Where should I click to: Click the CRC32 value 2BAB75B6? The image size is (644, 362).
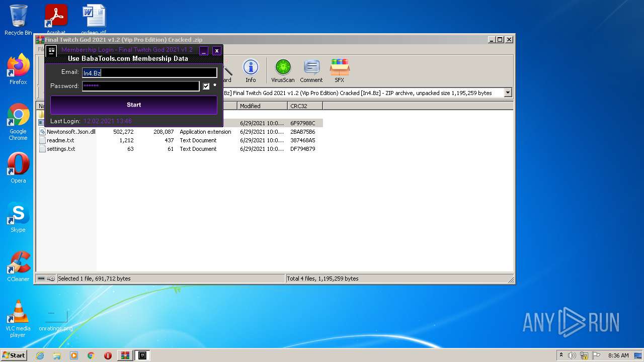point(303,132)
